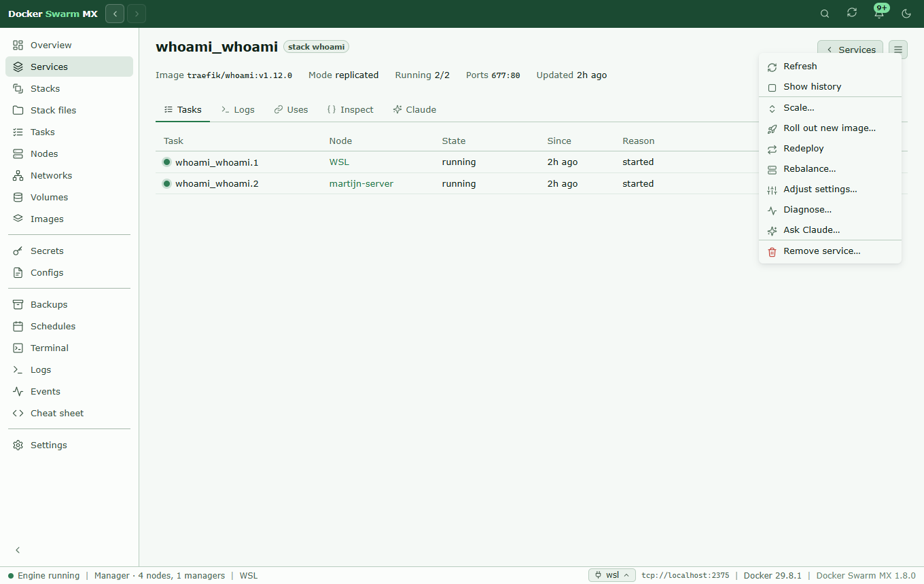
Task: Open Schedules in the sidebar
Action: [x=69, y=326]
